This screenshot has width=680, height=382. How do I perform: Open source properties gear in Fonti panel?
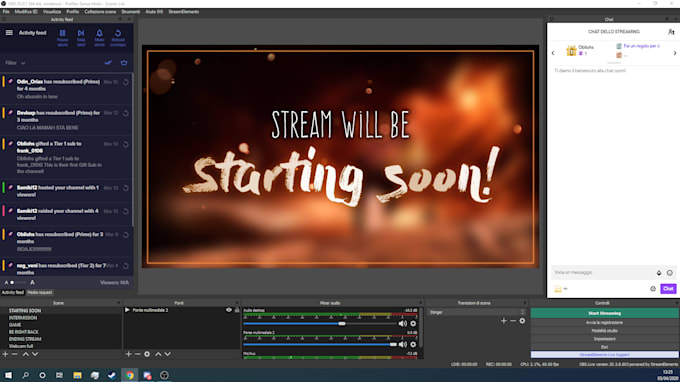tap(147, 354)
